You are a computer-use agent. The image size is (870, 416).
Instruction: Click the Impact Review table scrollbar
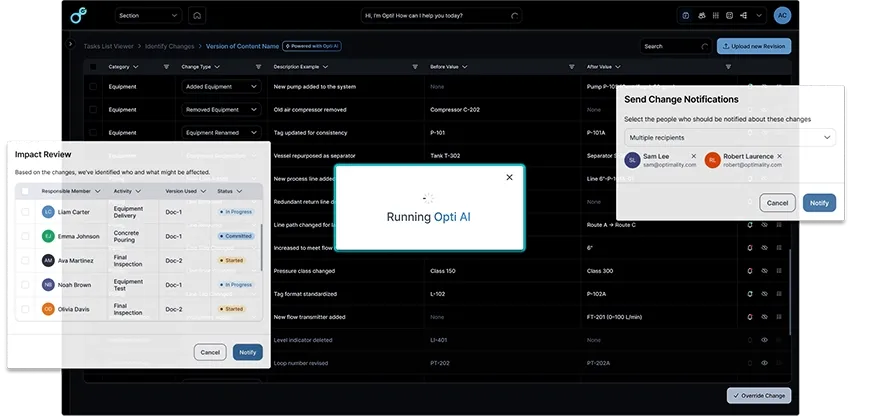tap(261, 247)
